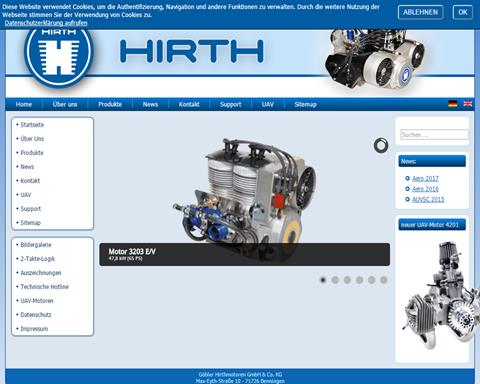The width and height of the screenshot is (480, 384).
Task: Open Produkte in sidebar menu
Action: pyautogui.click(x=32, y=153)
